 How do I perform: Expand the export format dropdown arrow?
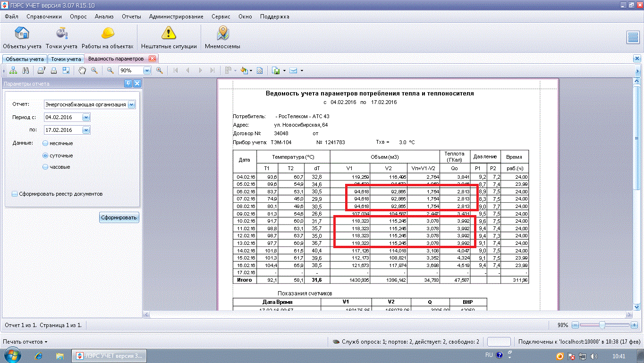click(284, 71)
